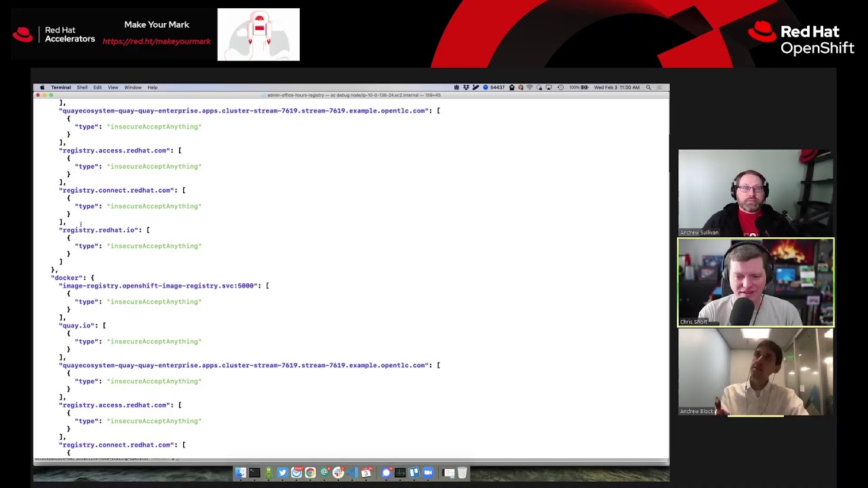This screenshot has width=868, height=488.
Task: Open Slack from the Dock
Action: click(x=338, y=472)
